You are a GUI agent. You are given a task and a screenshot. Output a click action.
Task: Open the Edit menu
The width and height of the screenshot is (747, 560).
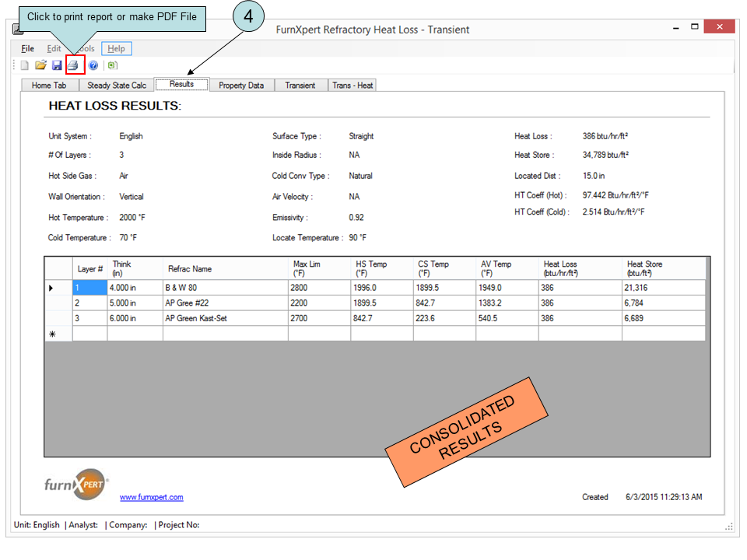(54, 48)
